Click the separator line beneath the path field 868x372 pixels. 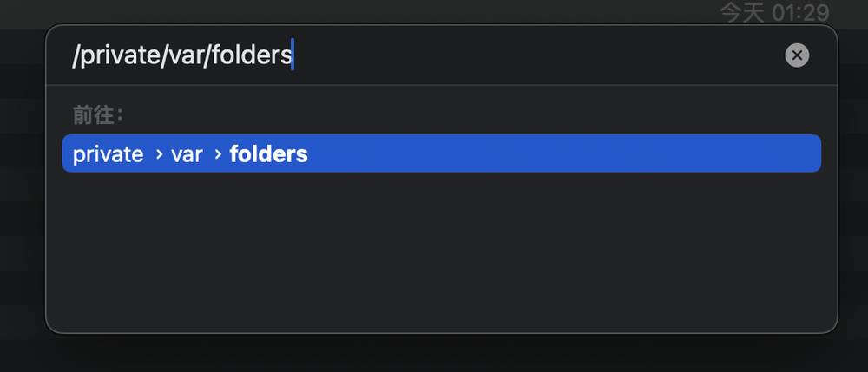point(441,85)
